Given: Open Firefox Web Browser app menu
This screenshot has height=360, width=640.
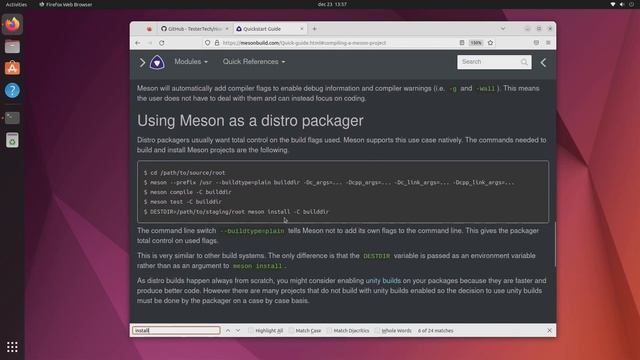Looking at the screenshot, I should tap(66, 4).
